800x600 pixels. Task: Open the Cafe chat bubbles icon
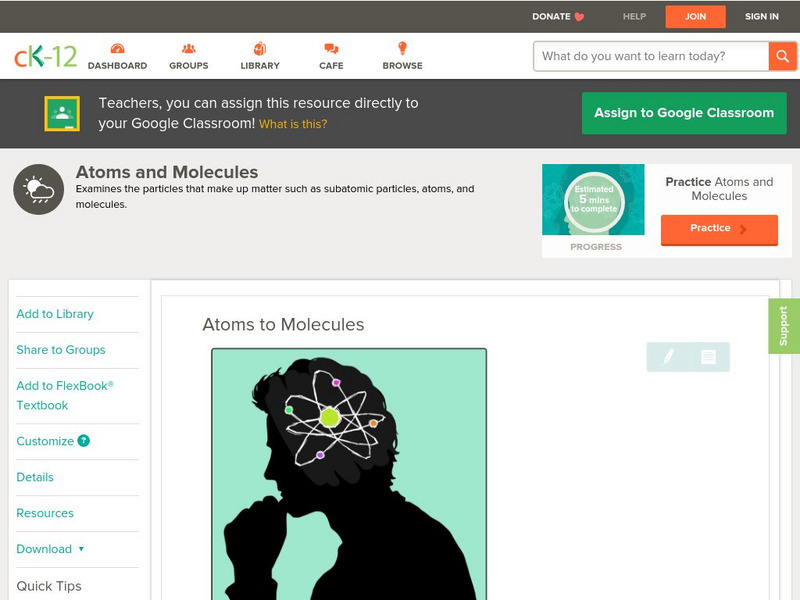point(331,49)
